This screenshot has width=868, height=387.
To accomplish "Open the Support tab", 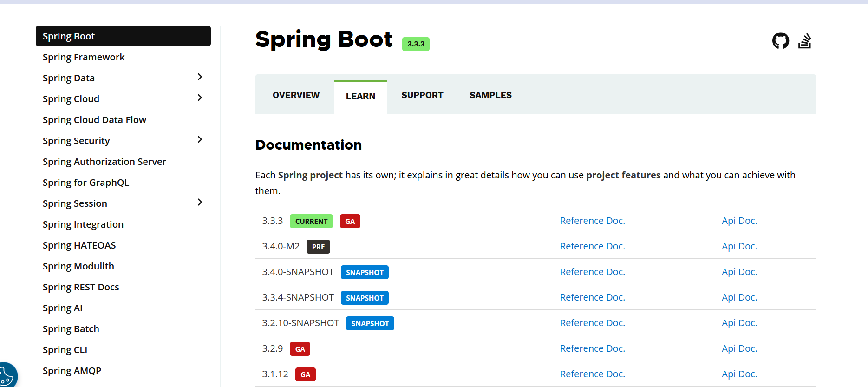I will pyautogui.click(x=422, y=95).
